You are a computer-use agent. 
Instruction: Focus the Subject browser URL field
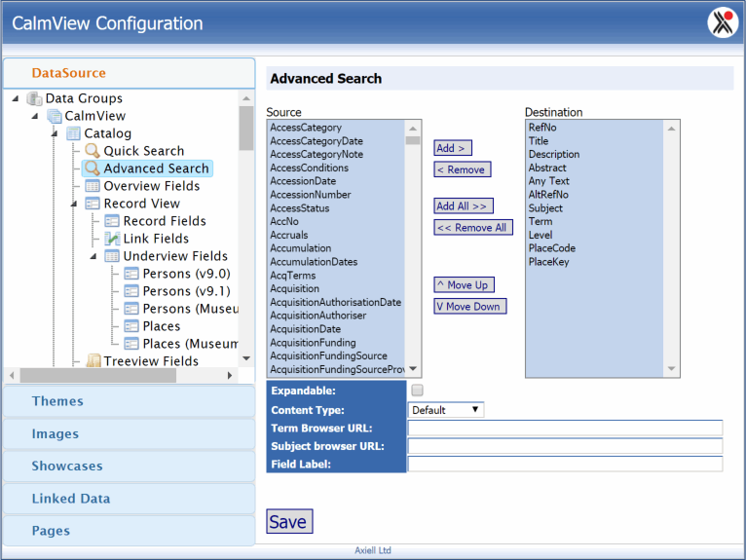click(565, 446)
